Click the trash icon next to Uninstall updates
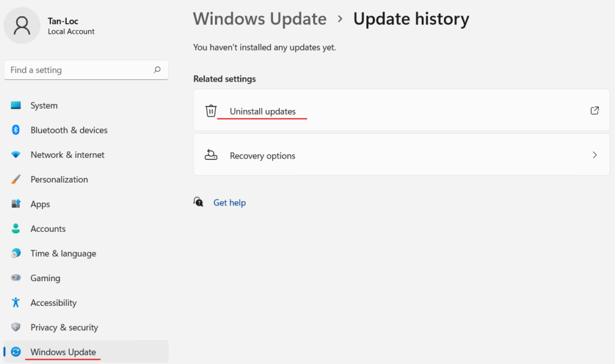Image resolution: width=615 pixels, height=364 pixels. tap(211, 111)
